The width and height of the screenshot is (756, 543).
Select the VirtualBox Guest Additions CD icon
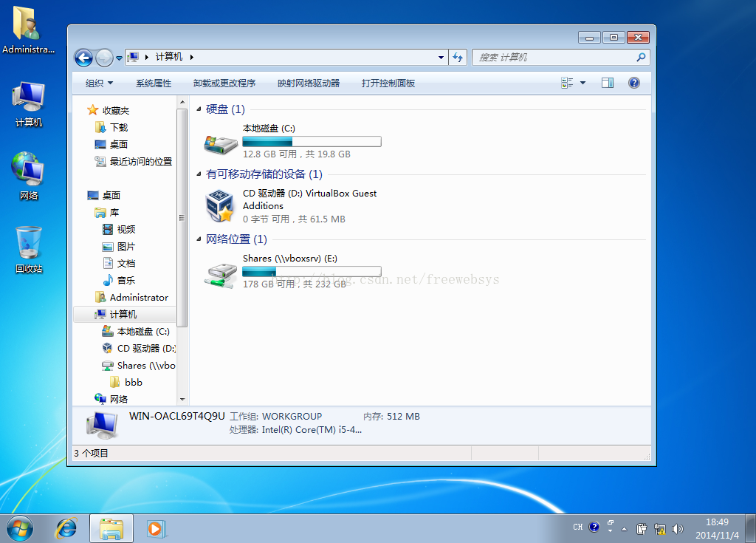pos(220,206)
